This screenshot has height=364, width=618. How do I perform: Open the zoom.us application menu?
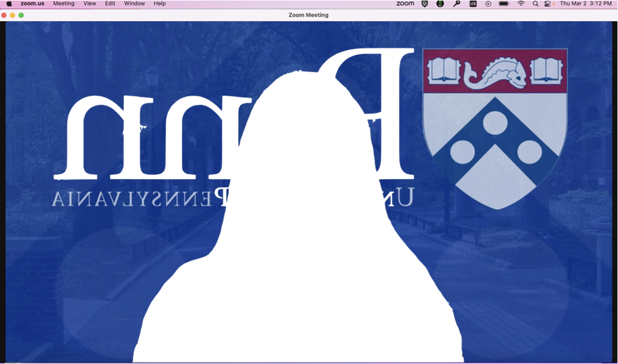(x=32, y=4)
